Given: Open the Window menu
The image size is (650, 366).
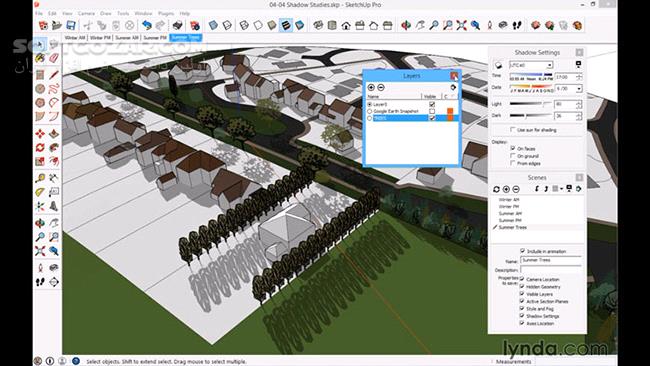Looking at the screenshot, I should click(143, 13).
